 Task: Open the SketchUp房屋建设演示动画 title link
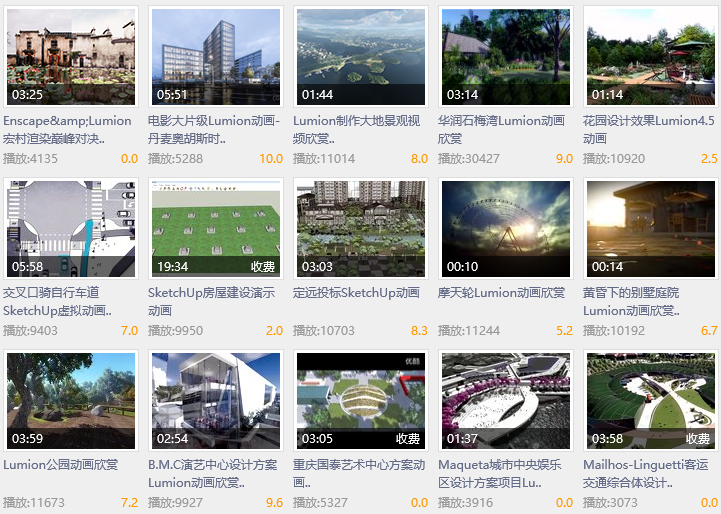pos(212,302)
